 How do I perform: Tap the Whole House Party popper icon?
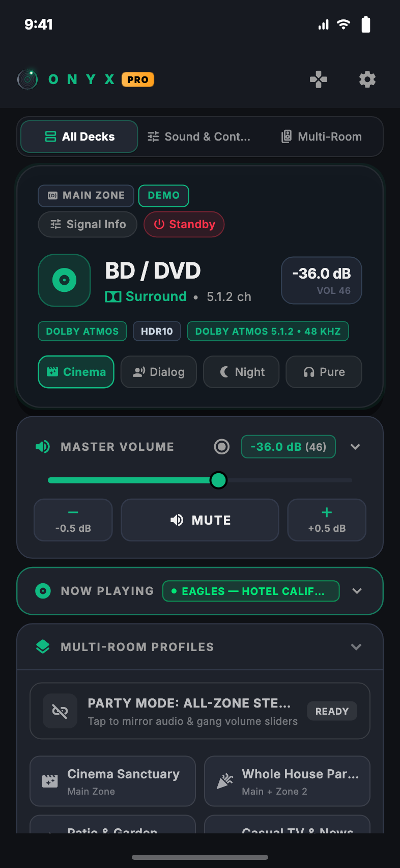[x=224, y=781]
